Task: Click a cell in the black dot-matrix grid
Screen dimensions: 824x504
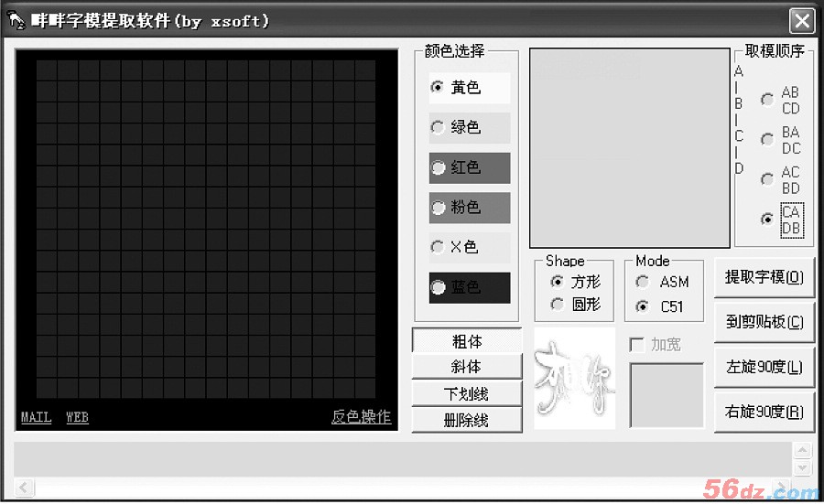Action: click(206, 229)
